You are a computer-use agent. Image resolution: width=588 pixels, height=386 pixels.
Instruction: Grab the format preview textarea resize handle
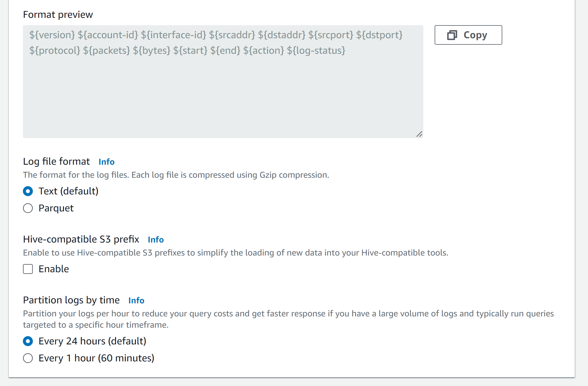pyautogui.click(x=419, y=134)
